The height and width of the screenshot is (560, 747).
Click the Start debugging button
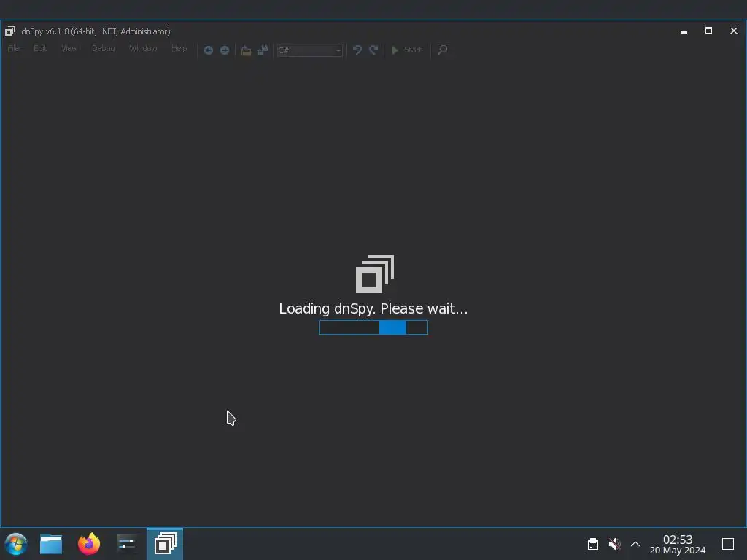[407, 50]
